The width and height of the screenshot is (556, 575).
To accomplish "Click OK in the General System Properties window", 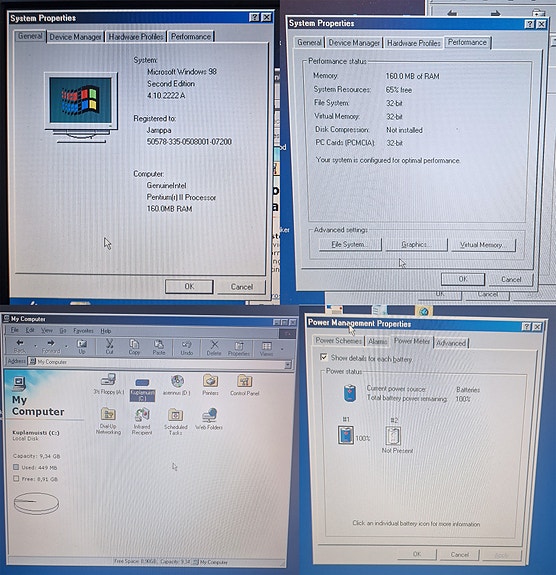I will pos(189,286).
